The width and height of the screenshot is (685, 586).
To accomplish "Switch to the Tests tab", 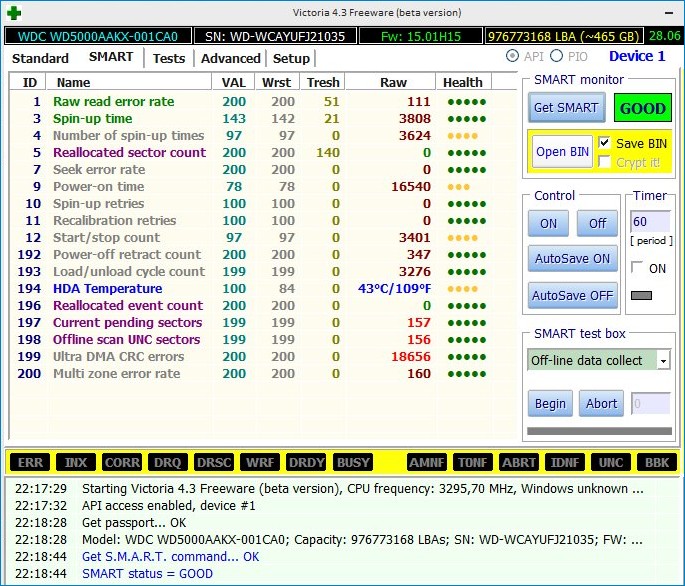I will [168, 58].
